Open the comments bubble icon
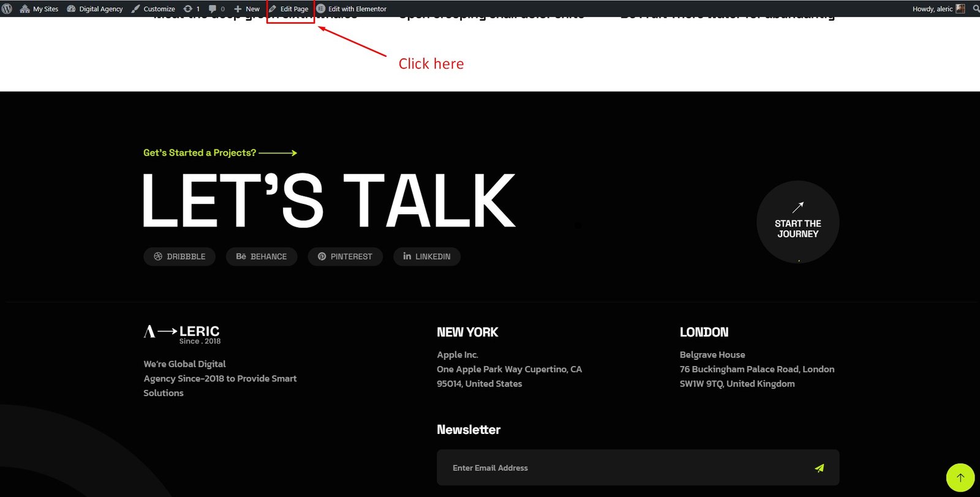The height and width of the screenshot is (497, 980). tap(216, 9)
